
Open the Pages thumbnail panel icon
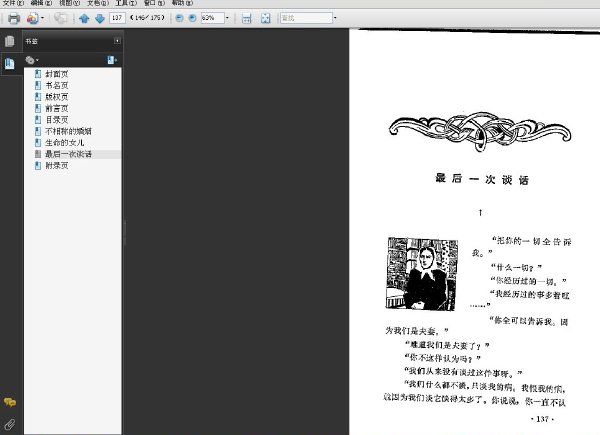coord(10,41)
